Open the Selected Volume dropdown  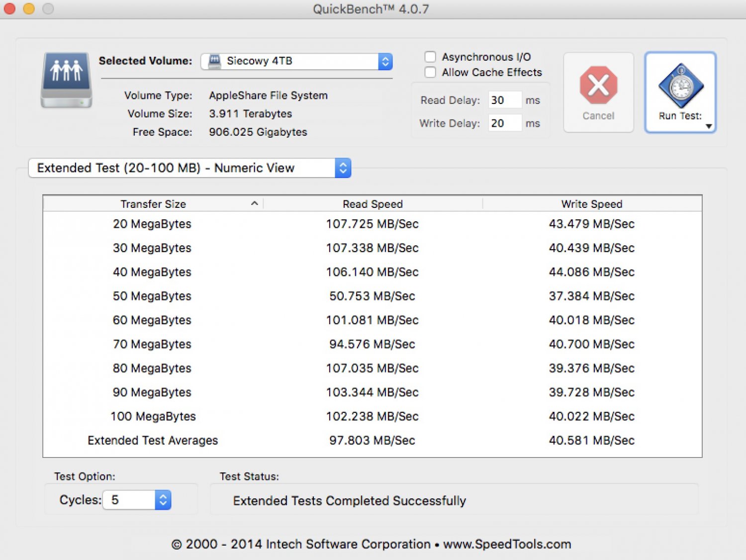click(x=297, y=61)
